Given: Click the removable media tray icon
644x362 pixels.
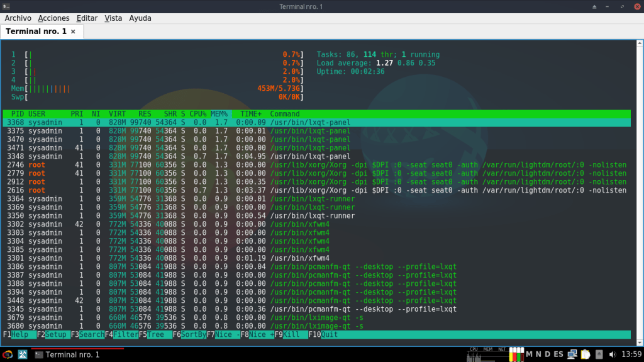Looking at the screenshot, I should pos(599,354).
